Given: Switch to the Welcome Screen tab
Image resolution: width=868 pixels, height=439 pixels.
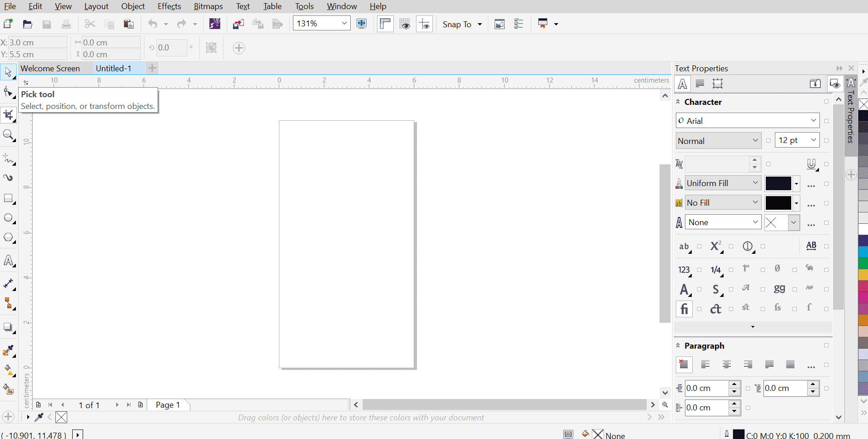Looking at the screenshot, I should tap(50, 68).
